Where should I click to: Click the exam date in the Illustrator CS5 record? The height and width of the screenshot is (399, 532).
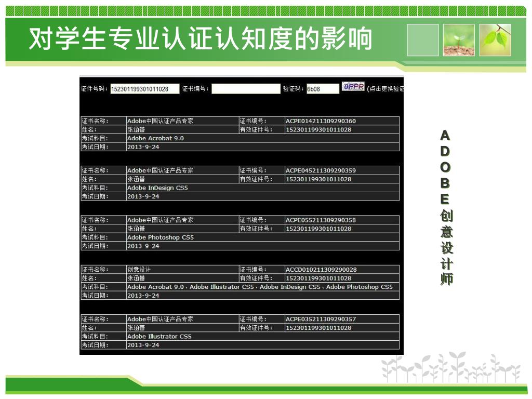pyautogui.click(x=143, y=345)
